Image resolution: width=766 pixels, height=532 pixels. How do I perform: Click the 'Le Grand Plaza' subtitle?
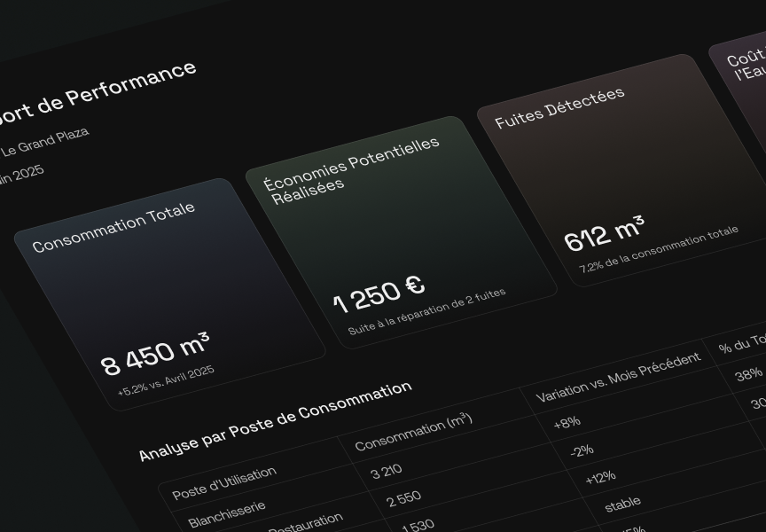(44, 142)
